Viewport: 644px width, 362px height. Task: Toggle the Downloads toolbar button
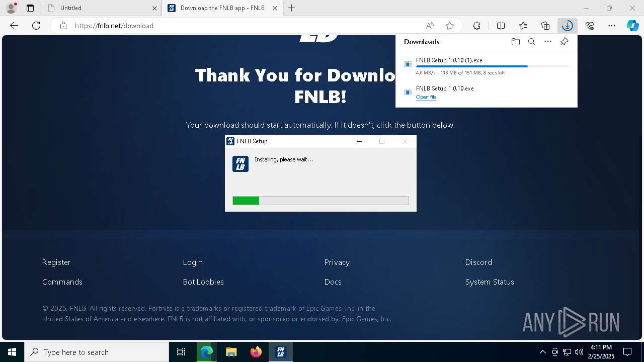click(x=568, y=26)
